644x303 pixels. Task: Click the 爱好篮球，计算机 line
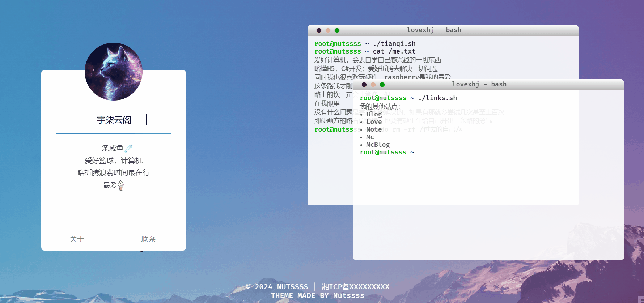pos(114,161)
